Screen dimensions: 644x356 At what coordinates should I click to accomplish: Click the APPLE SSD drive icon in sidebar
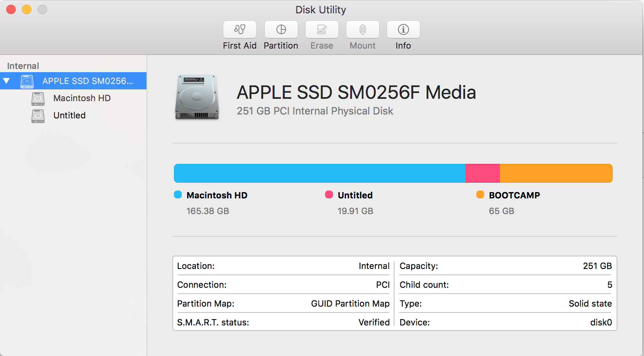click(27, 81)
